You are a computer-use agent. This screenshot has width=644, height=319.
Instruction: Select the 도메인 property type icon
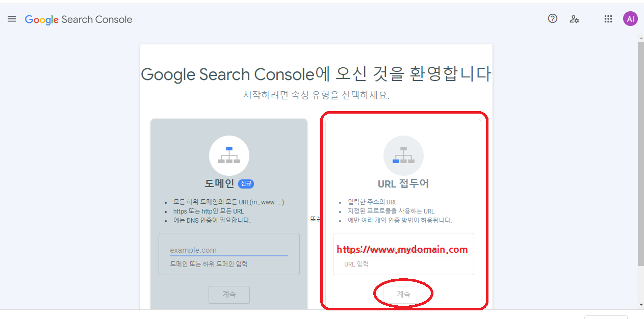pyautogui.click(x=229, y=155)
